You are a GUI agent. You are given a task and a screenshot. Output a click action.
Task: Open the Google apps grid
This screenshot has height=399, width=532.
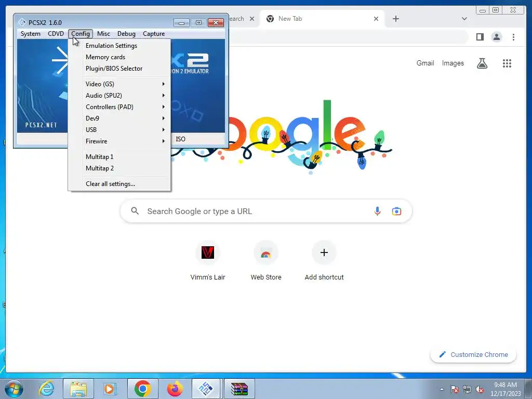point(507,63)
